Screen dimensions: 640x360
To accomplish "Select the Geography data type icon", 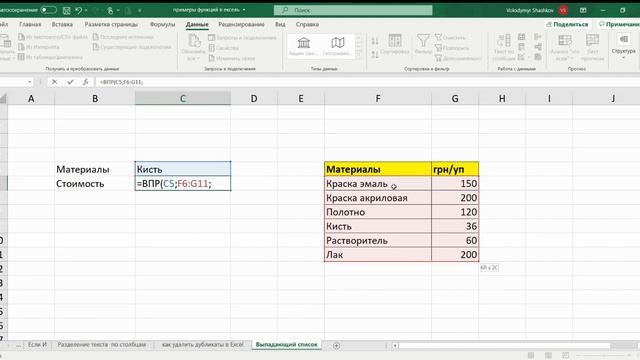I will (x=338, y=46).
